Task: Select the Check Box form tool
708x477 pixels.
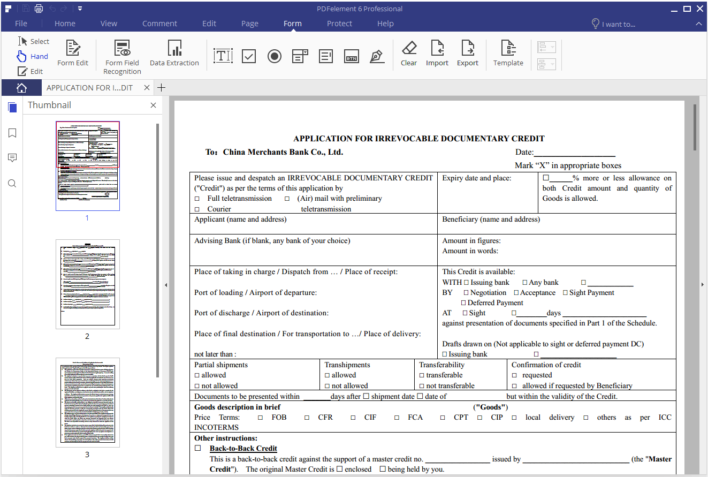Action: coord(249,56)
